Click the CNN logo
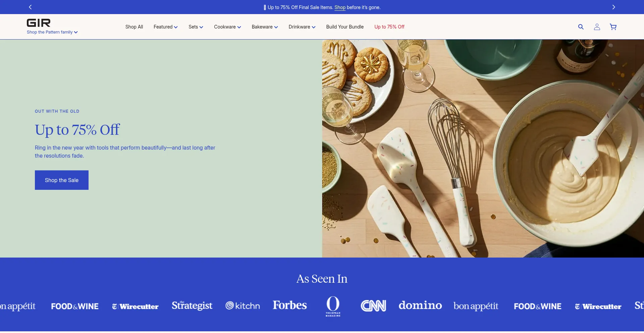This screenshot has height=333, width=644. (x=373, y=306)
